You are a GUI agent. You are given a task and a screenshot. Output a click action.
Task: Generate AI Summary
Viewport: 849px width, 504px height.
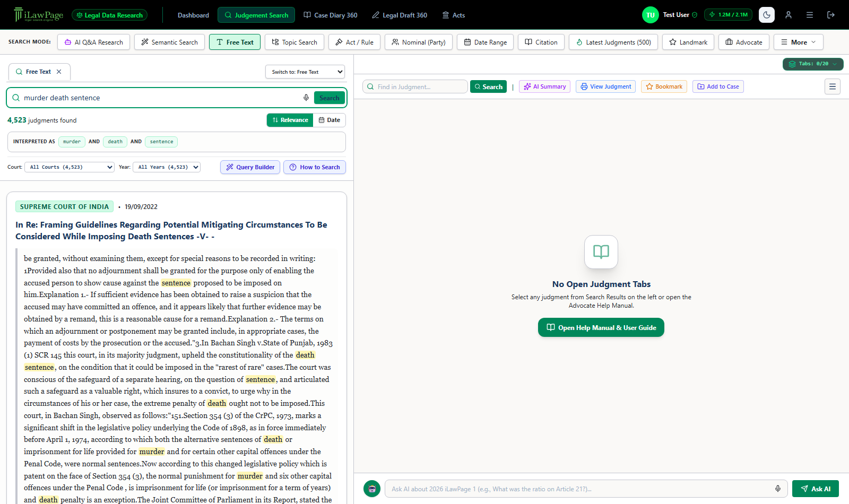pyautogui.click(x=545, y=86)
